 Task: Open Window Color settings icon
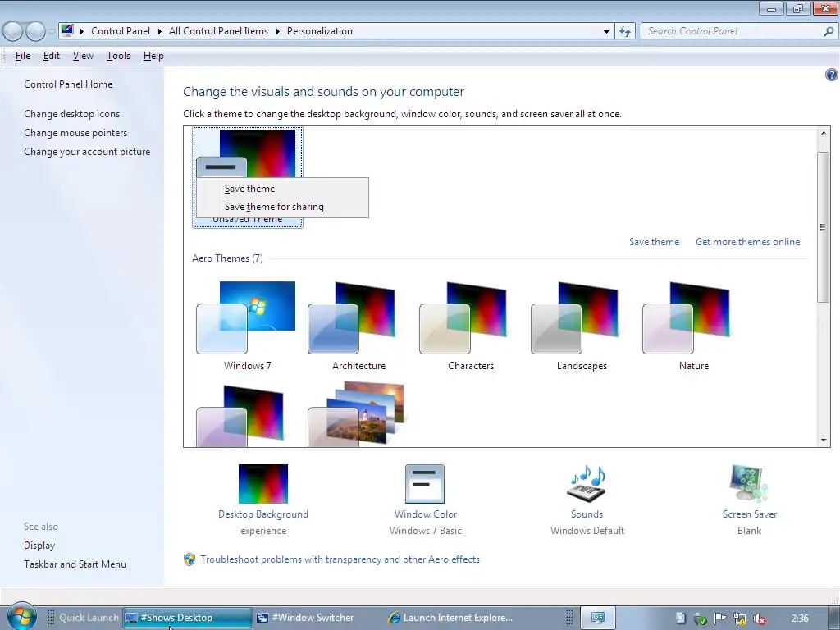(x=425, y=484)
